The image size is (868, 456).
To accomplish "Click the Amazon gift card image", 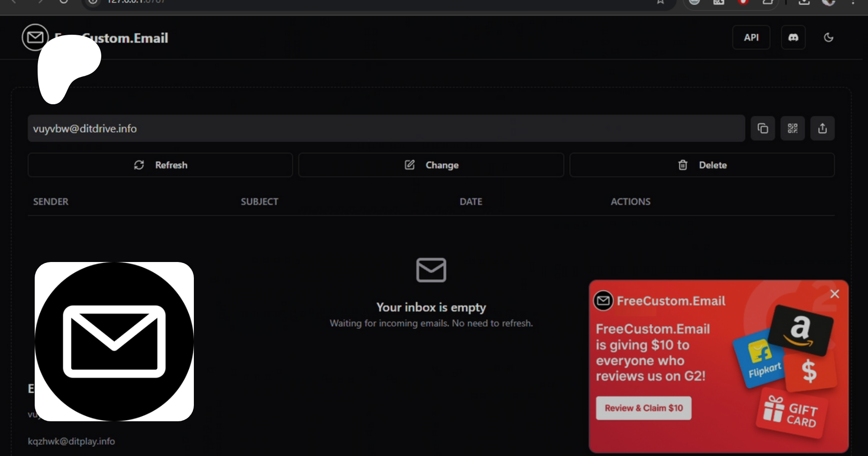I will (800, 330).
